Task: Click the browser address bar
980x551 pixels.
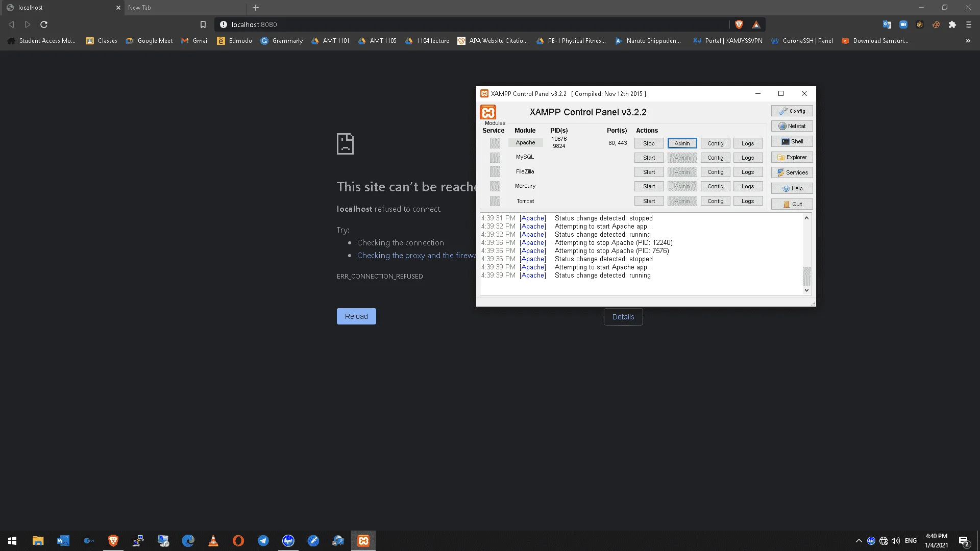Action: 475,24
